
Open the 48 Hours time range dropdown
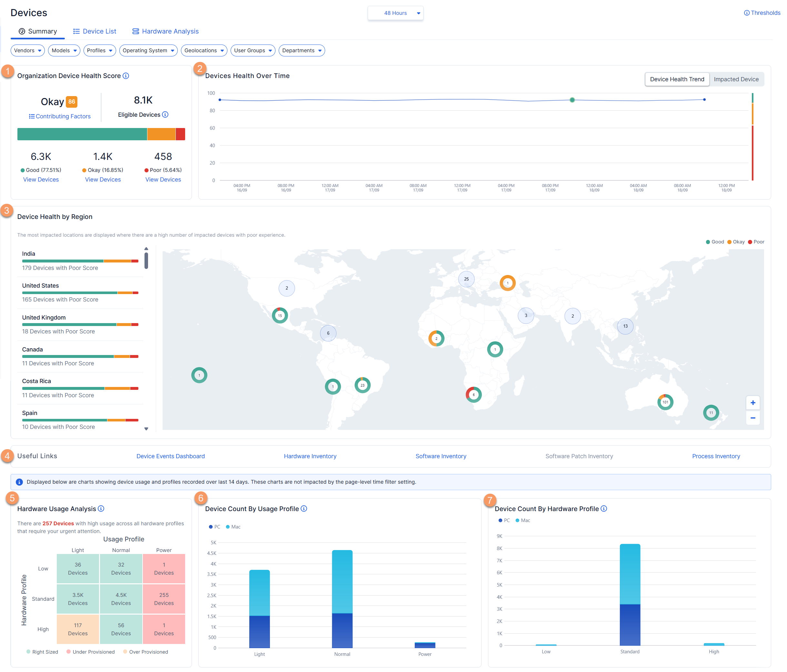(395, 13)
